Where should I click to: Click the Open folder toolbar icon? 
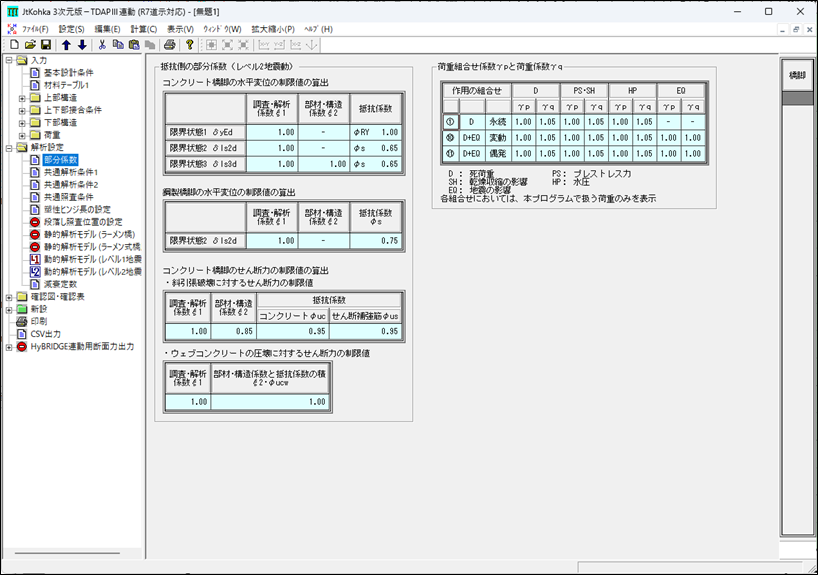[29, 45]
